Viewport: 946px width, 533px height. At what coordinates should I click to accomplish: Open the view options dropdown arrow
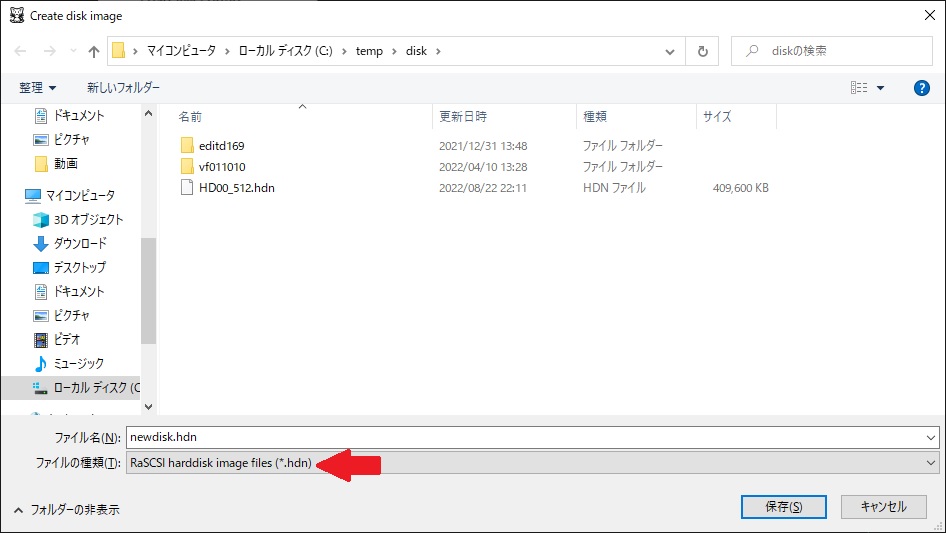coord(880,88)
